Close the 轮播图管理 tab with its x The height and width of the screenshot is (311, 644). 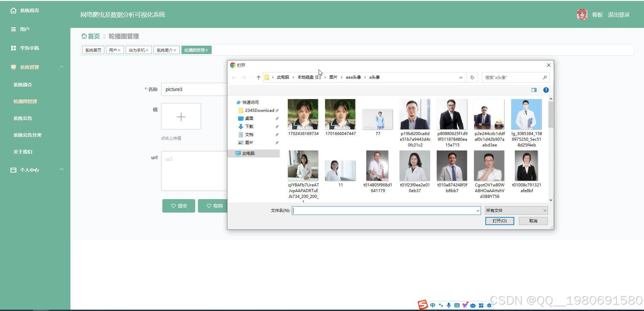[x=207, y=50]
